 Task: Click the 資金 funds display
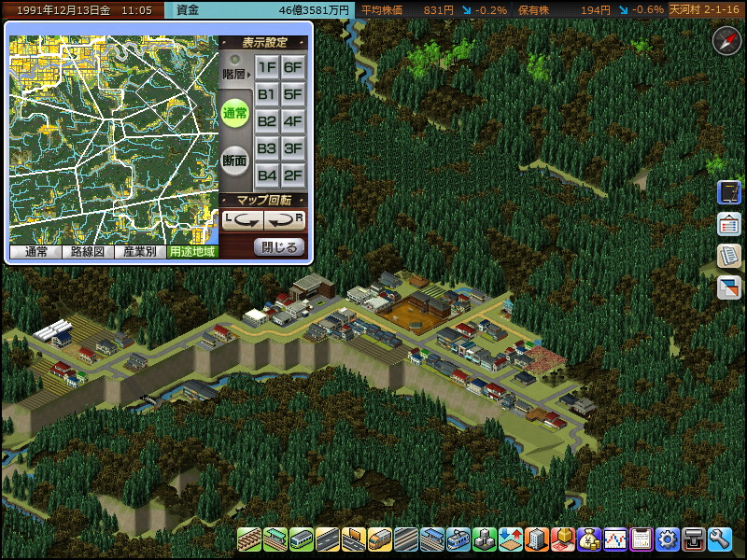click(x=260, y=10)
